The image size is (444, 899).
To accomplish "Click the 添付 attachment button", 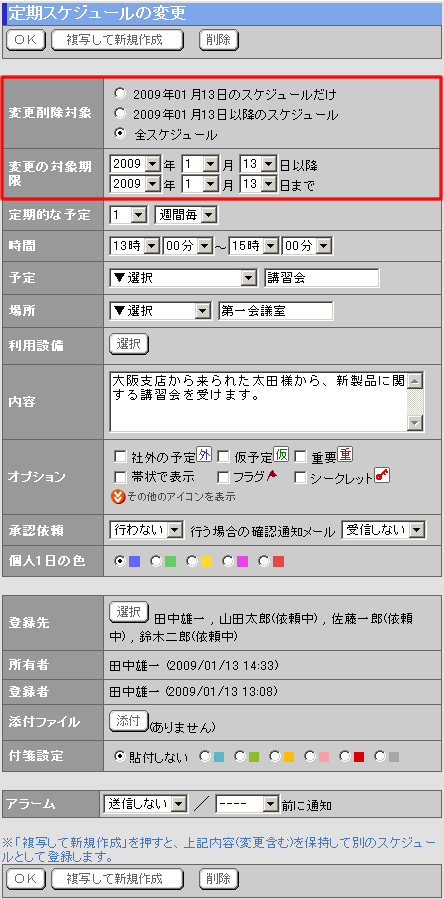I will click(129, 721).
